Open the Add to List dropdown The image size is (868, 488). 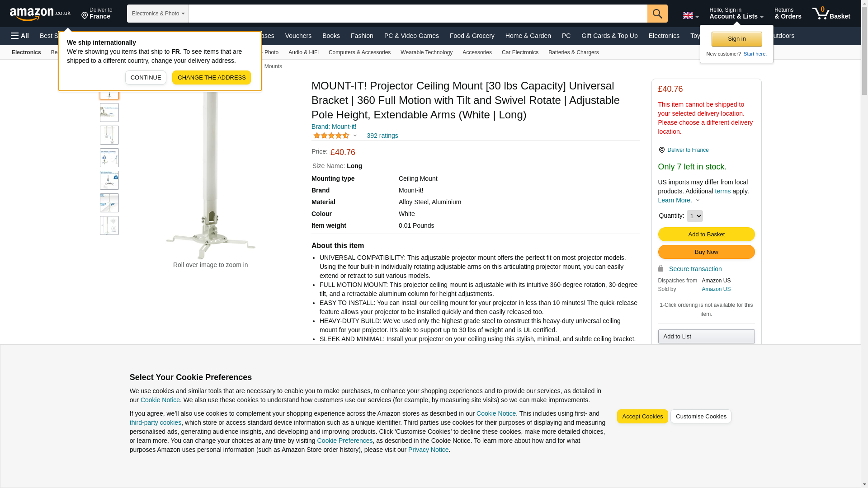706,337
